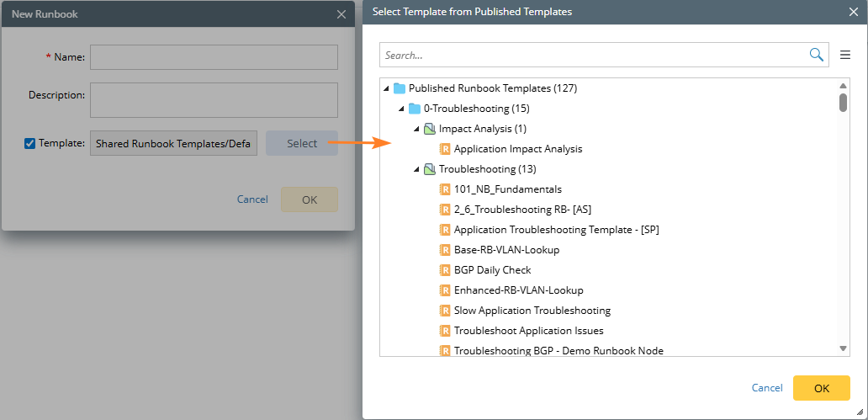The width and height of the screenshot is (868, 420).
Task: Open the hamburger menu beside search
Action: [845, 56]
